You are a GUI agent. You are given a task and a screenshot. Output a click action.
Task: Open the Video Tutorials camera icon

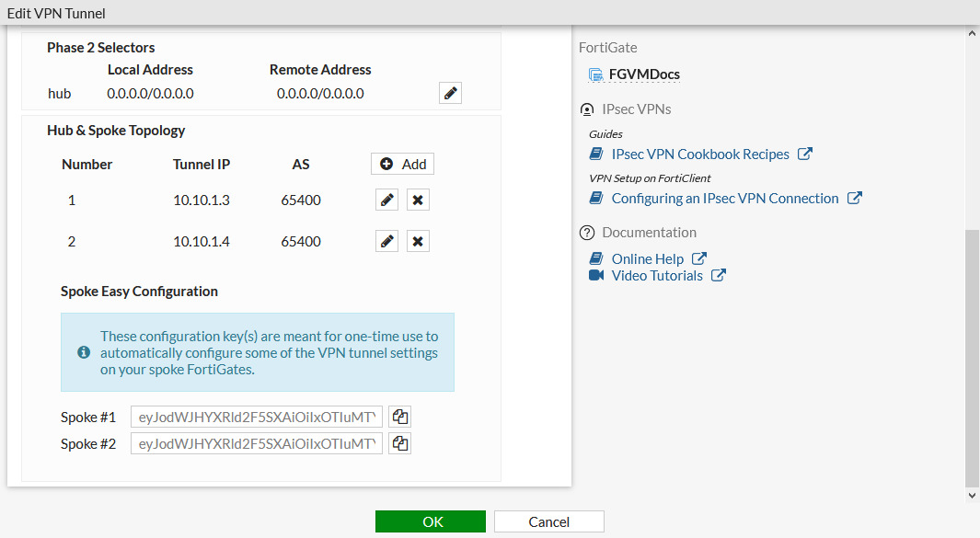click(596, 275)
